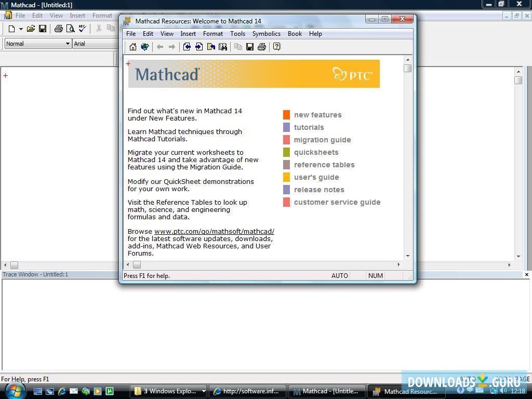
Task: Open the new features link
Action: 317,115
